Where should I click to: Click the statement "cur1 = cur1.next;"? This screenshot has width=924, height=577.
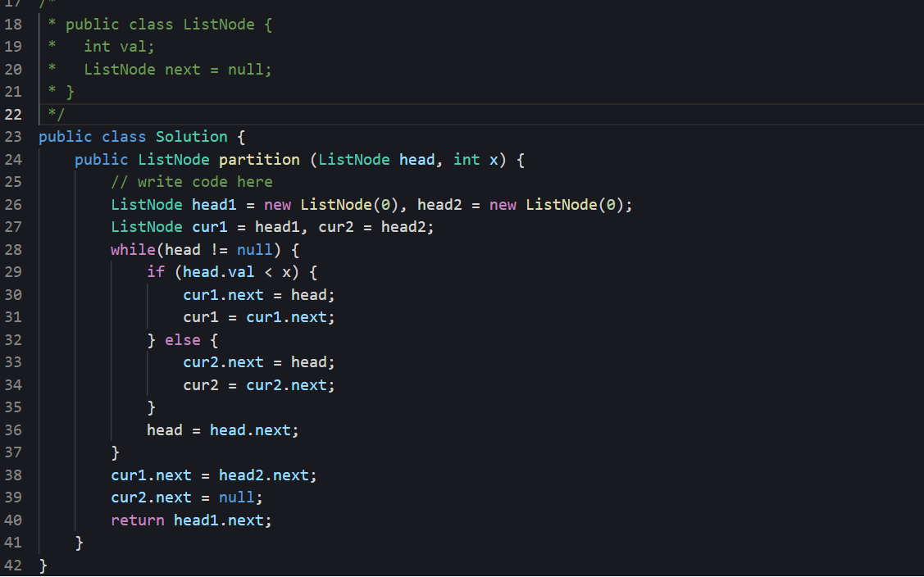(259, 318)
